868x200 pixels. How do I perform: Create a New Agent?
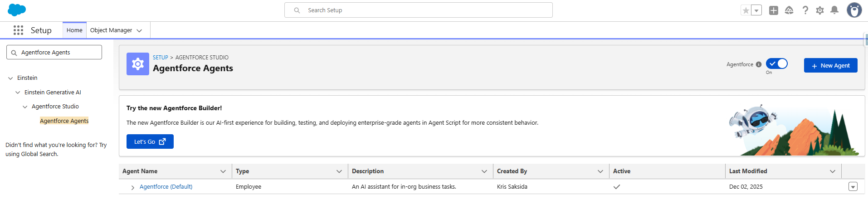[831, 65]
